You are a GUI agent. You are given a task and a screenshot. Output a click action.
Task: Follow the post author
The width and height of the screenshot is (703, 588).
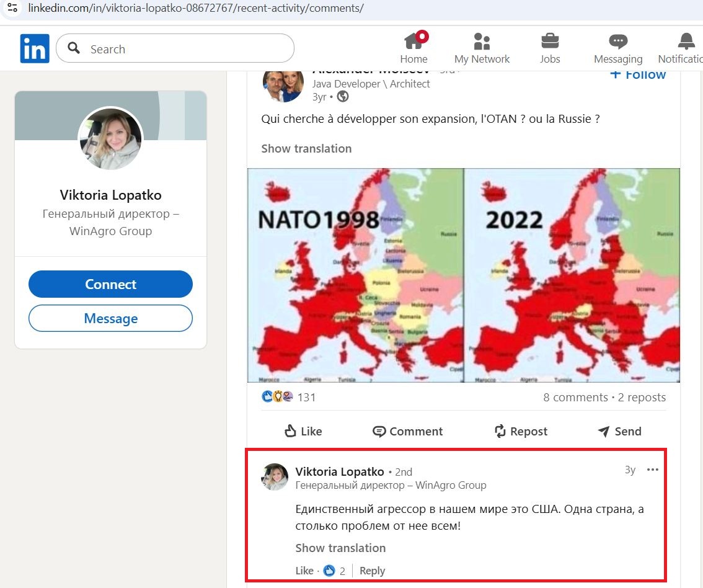pos(637,74)
